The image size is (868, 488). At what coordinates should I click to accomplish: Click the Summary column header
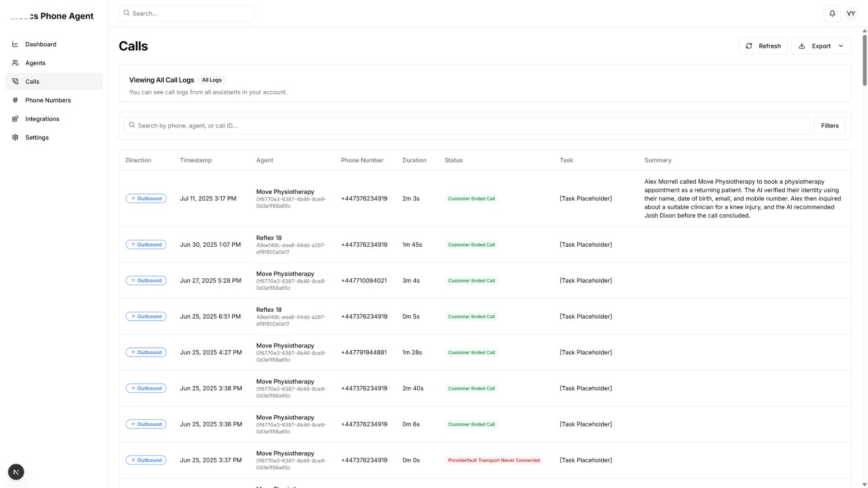tap(658, 160)
